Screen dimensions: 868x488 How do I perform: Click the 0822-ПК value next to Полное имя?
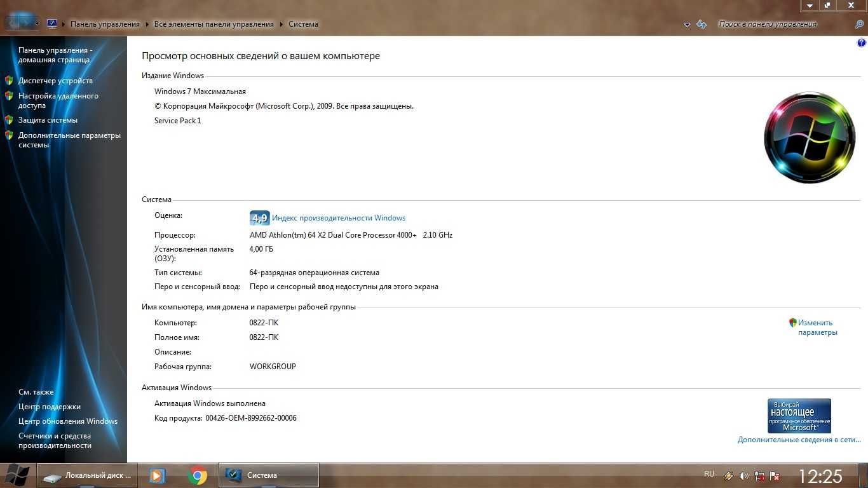(264, 337)
